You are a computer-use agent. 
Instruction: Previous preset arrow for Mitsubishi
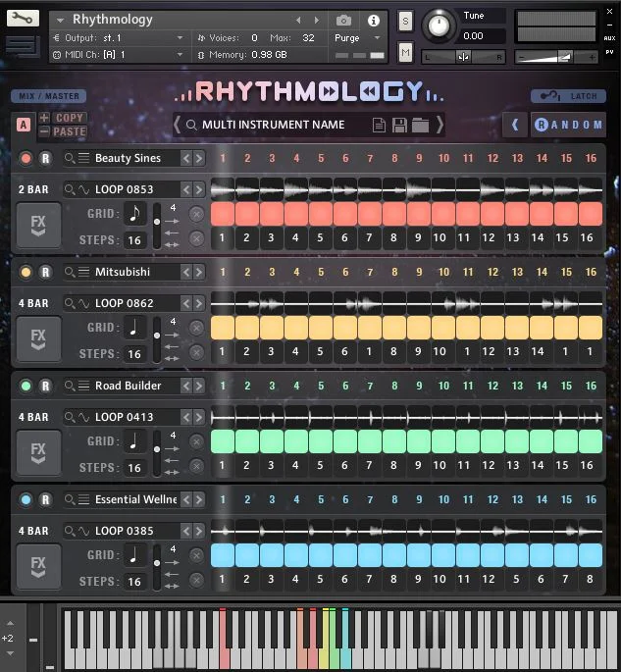(x=186, y=272)
